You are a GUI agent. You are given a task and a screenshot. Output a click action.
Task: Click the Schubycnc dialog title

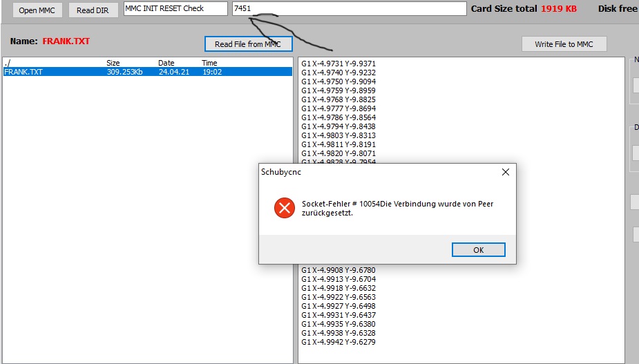281,172
